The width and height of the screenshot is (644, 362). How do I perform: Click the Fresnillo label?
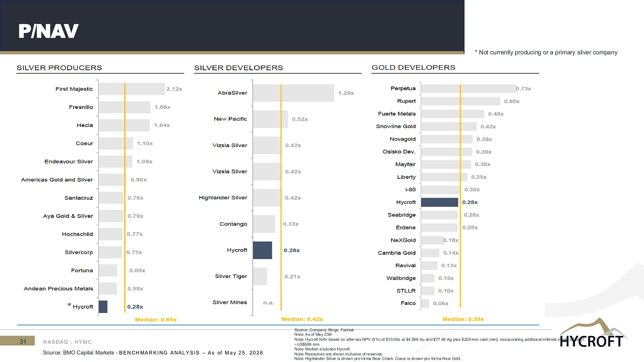click(81, 107)
